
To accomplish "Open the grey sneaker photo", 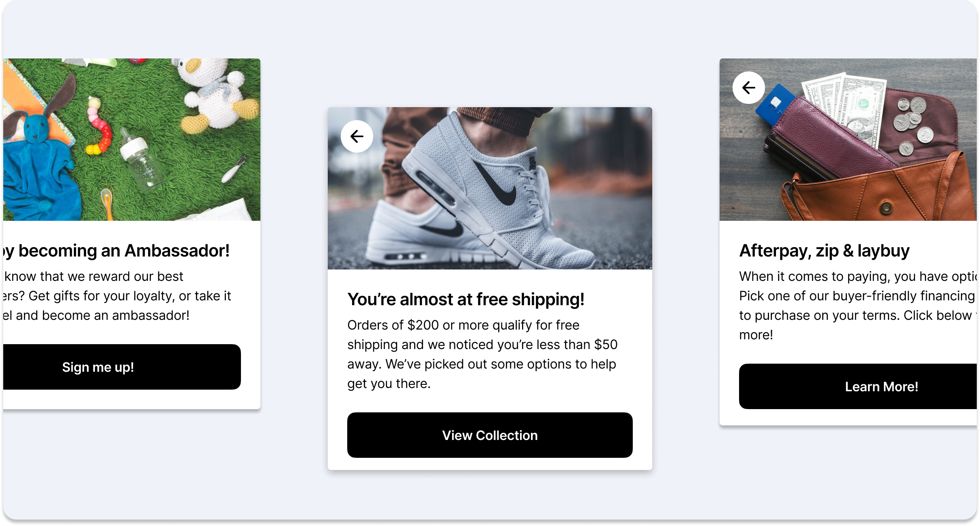I will [490, 188].
